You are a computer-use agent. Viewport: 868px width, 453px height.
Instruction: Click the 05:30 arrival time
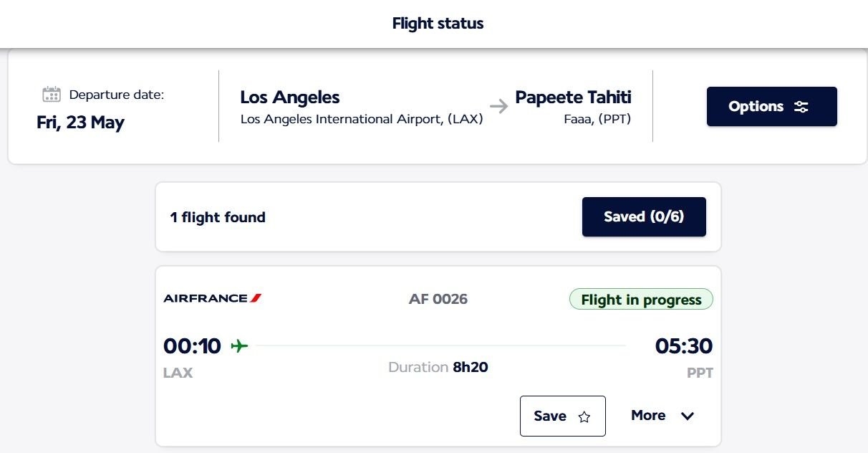coord(683,346)
